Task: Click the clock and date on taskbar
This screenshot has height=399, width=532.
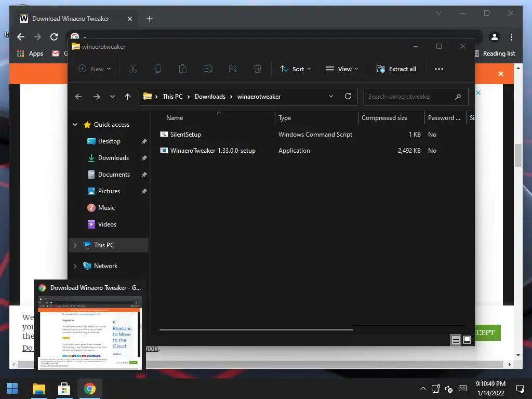Action: tap(490, 389)
